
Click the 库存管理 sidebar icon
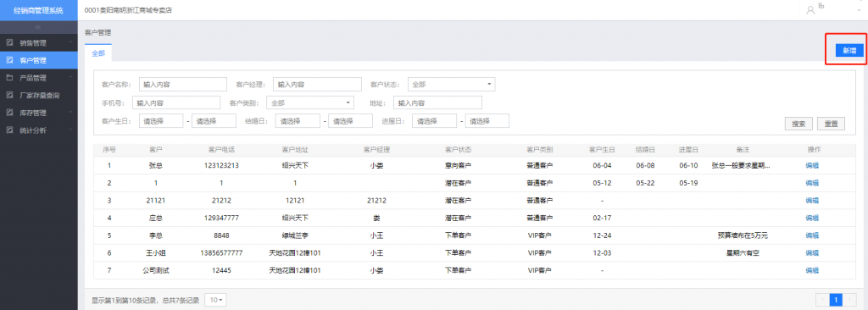coord(9,113)
